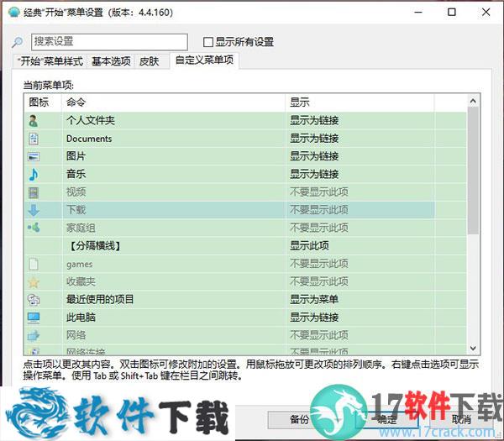Click the games blank page icon
This screenshot has height=441, width=504.
(x=34, y=264)
